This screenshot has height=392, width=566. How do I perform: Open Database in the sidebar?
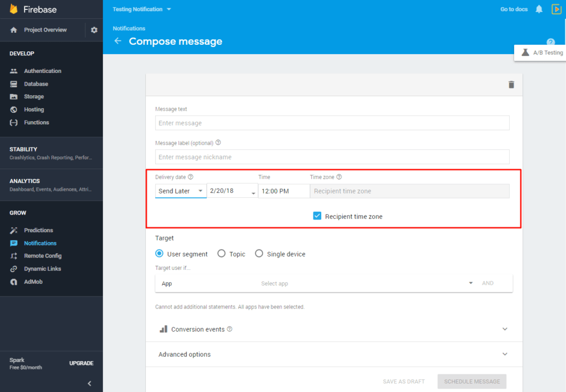[x=36, y=84]
